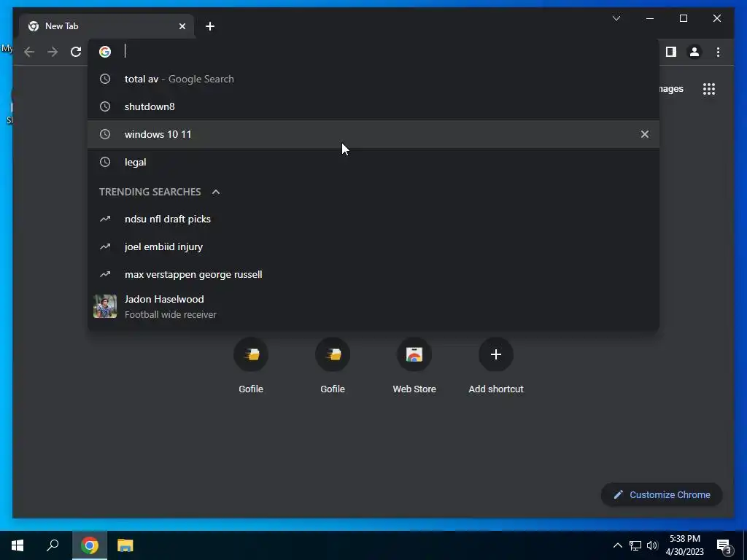This screenshot has height=560, width=747.
Task: Open the first Gofile shortcut
Action: (251, 366)
